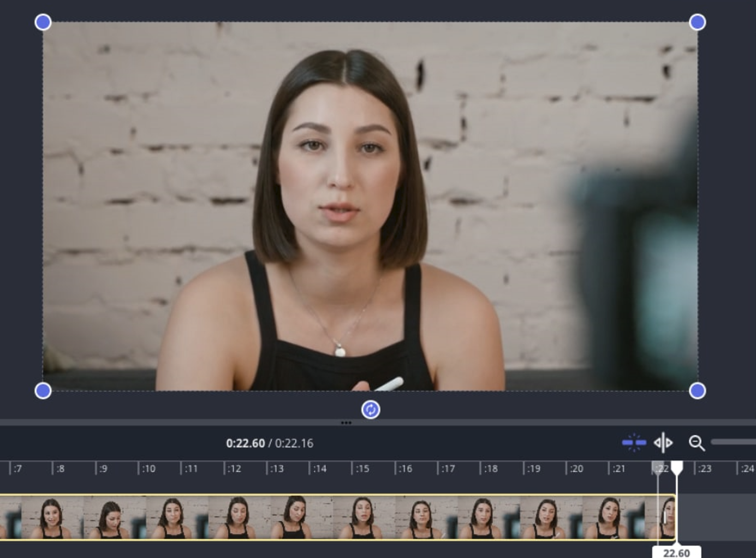The image size is (756, 558).
Task: Click the video preview canvas
Action: (x=370, y=206)
